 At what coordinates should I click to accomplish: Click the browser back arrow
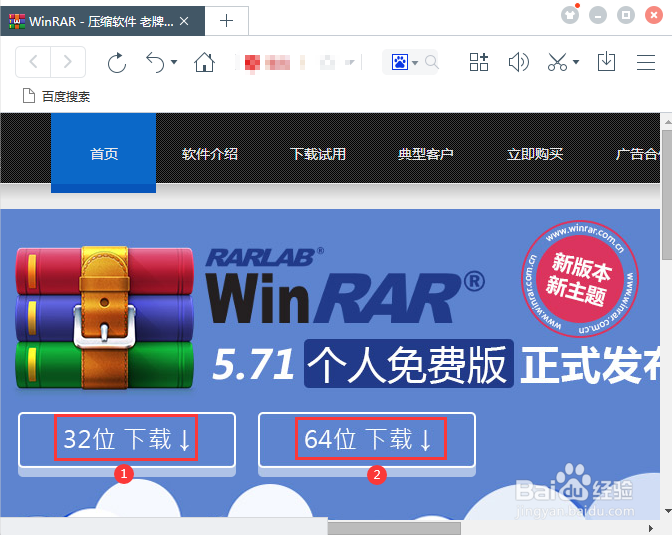click(33, 62)
